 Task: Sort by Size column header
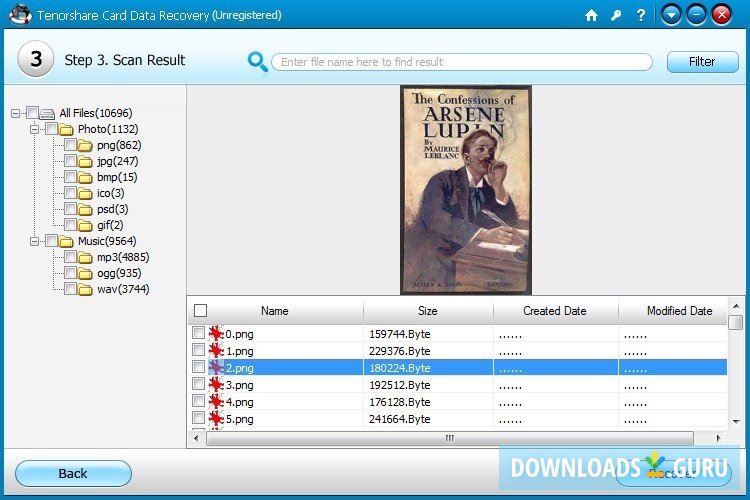click(x=428, y=311)
